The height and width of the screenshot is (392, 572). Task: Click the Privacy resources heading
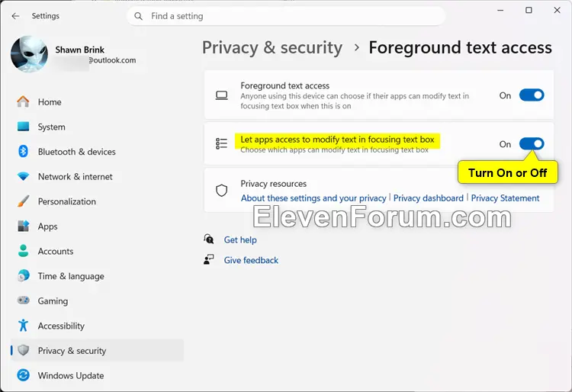coord(273,184)
